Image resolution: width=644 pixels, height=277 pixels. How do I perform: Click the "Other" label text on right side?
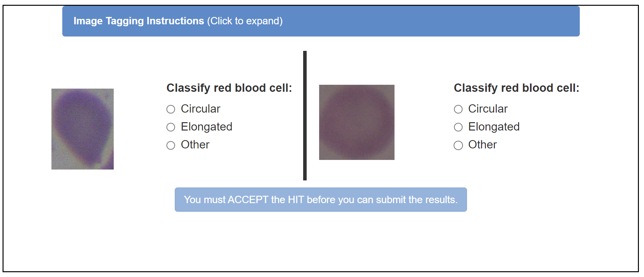coord(482,145)
